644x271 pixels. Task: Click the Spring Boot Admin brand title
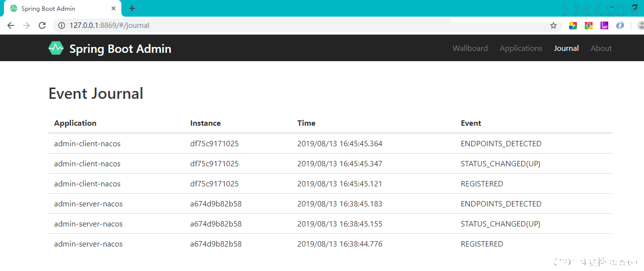[120, 48]
